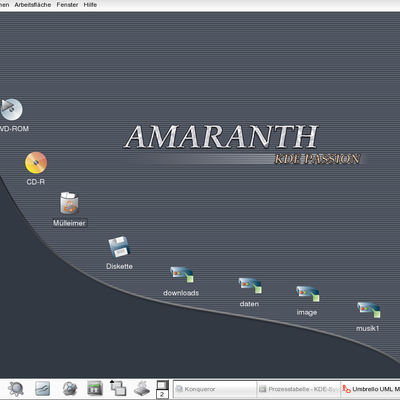The image size is (400, 400).
Task: Open the Hilfe menu
Action: pyautogui.click(x=90, y=5)
